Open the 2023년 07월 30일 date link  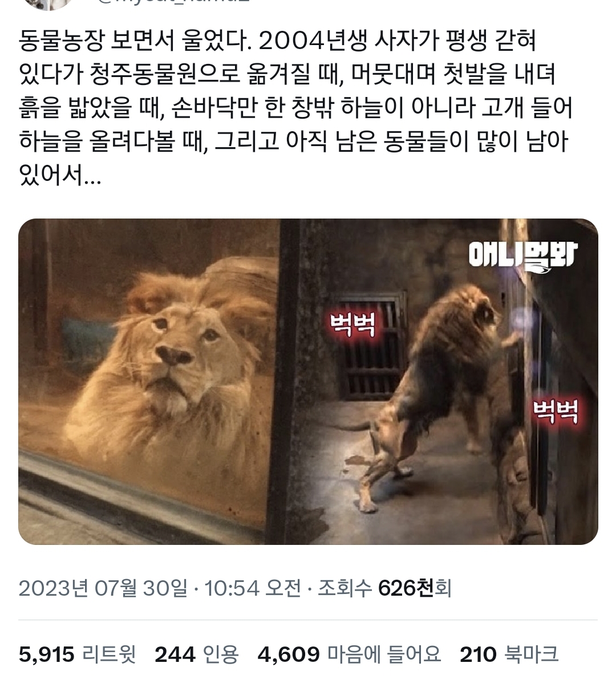click(x=103, y=588)
